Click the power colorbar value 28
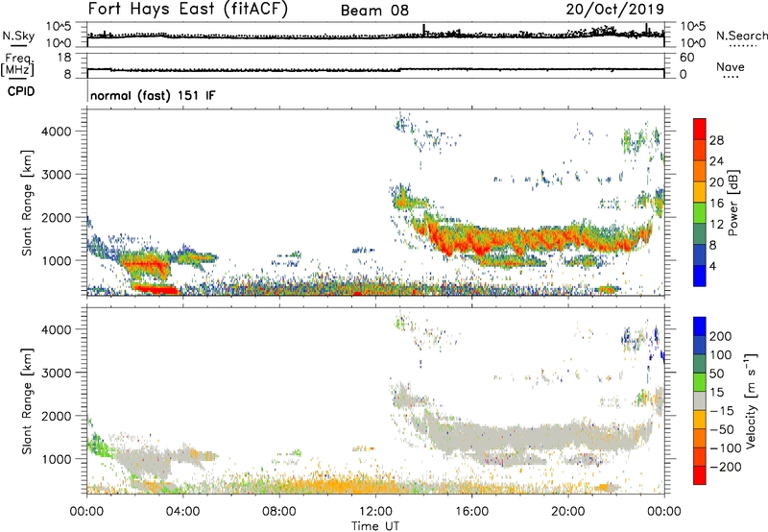Screen dimensions: 768x532 pos(716,140)
